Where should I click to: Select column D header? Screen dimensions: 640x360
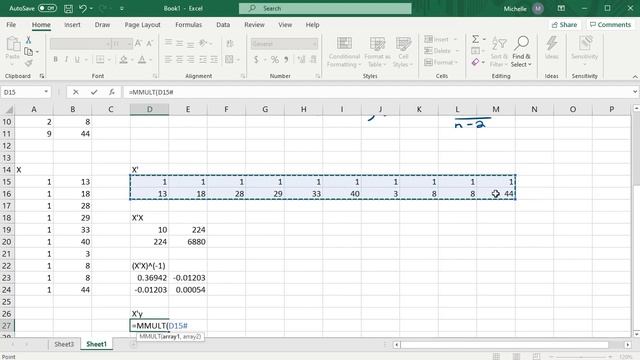149,109
